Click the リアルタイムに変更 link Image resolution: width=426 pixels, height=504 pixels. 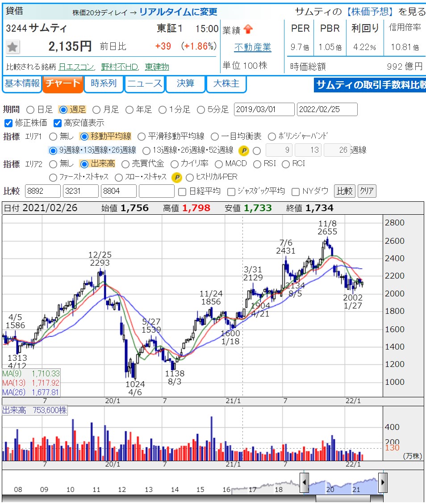[x=178, y=12]
